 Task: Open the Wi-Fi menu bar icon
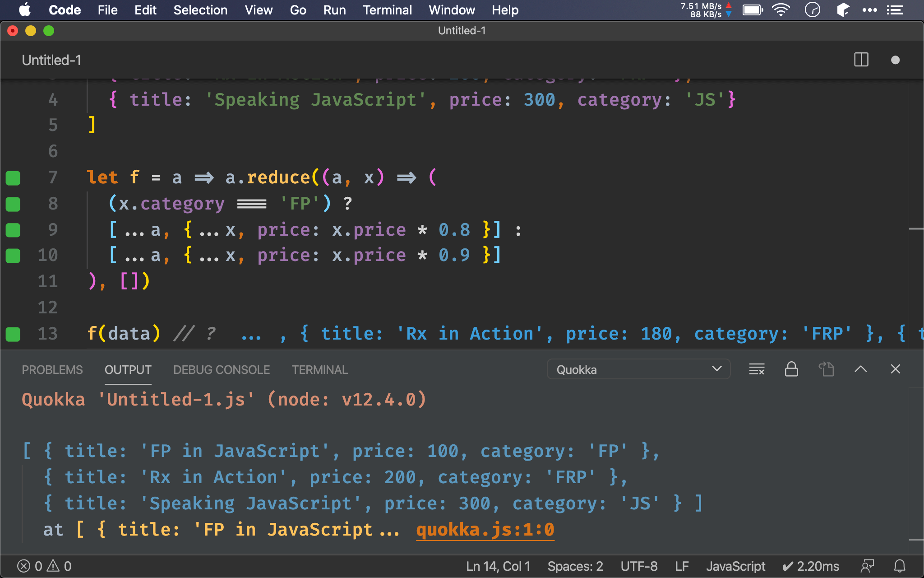(781, 10)
